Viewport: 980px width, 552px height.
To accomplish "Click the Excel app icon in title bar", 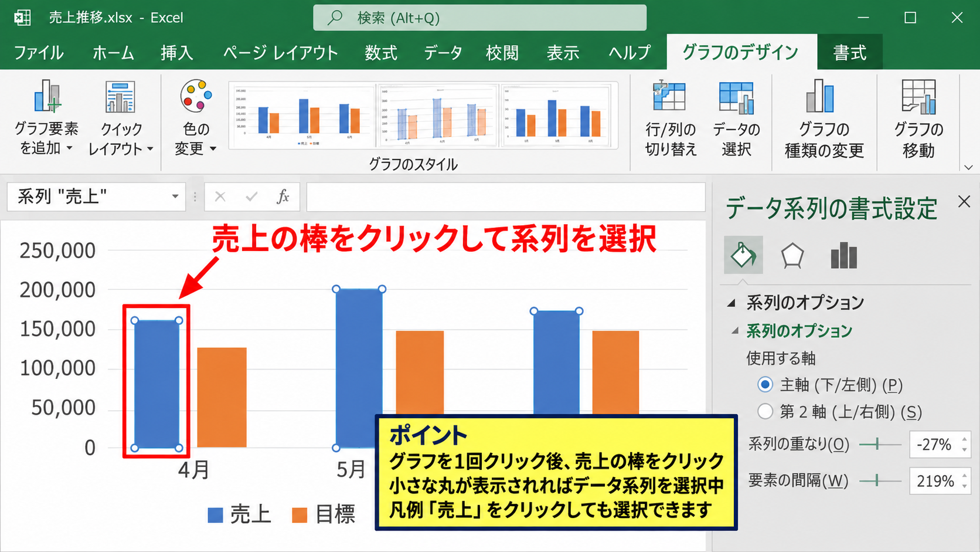I will coord(22,18).
